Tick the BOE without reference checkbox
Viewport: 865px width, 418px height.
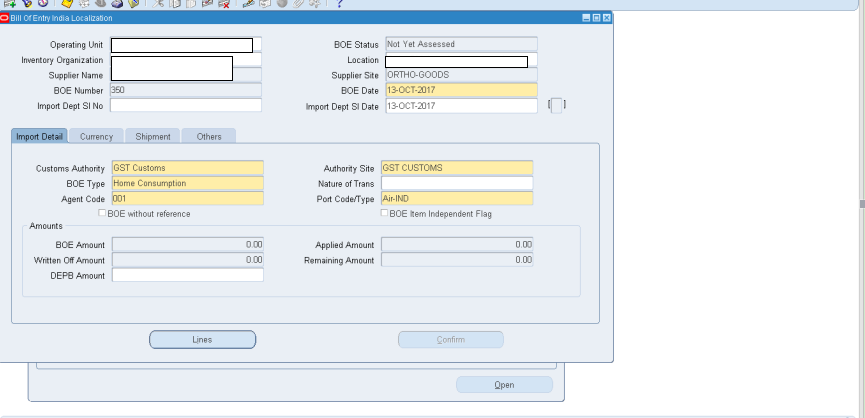(102, 213)
